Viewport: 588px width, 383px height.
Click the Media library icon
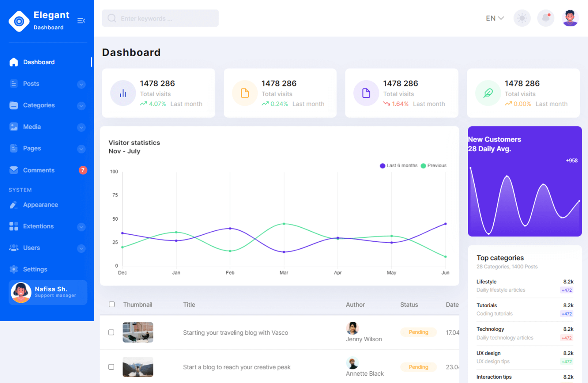(x=13, y=127)
